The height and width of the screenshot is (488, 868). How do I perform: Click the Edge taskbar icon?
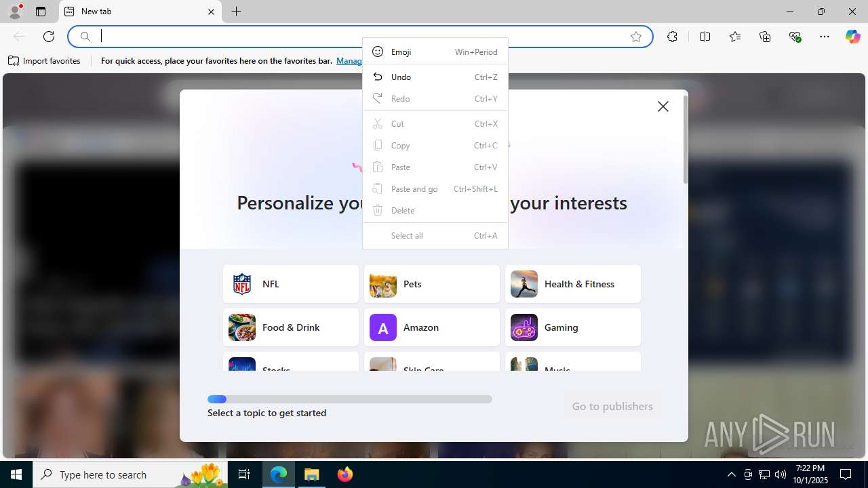tap(279, 474)
